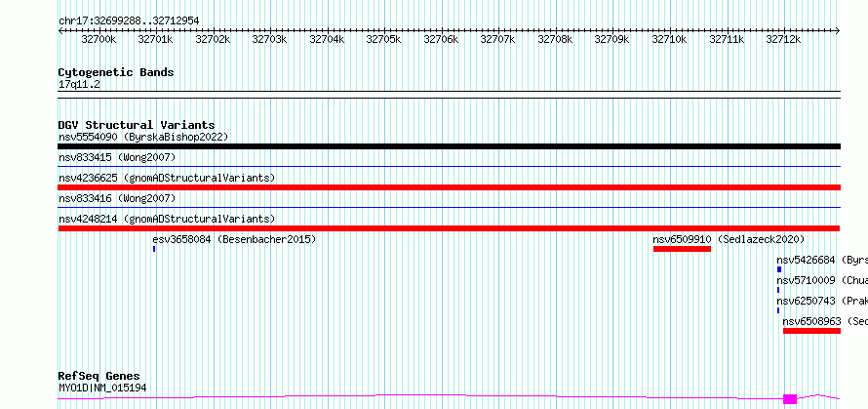Click the 32706k ruler tick label
The image size is (868, 409).
click(441, 39)
